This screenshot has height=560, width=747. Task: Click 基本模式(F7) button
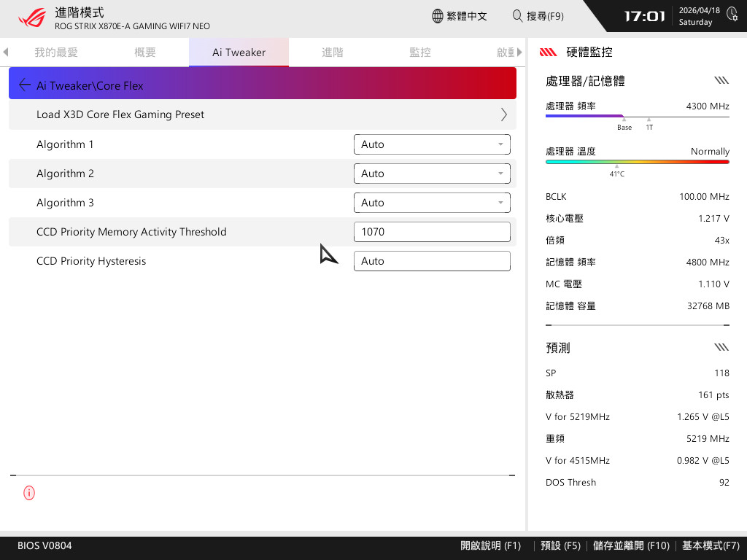[x=711, y=545]
